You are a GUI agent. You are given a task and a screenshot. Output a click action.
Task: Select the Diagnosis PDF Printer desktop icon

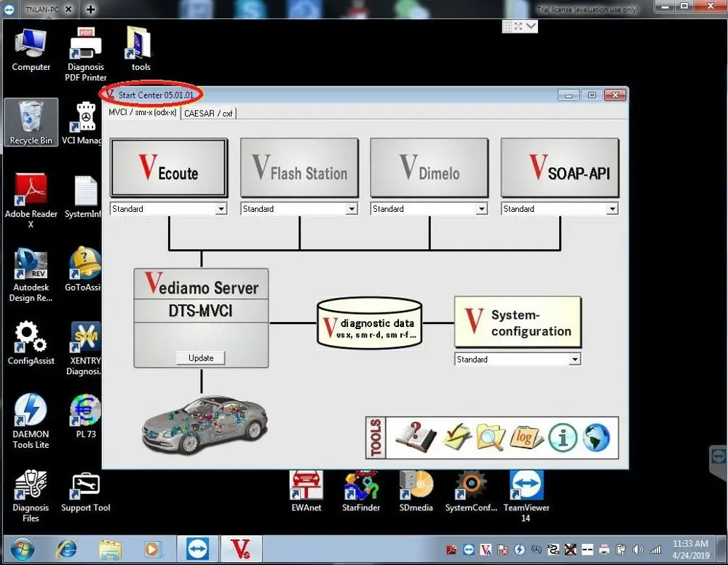(86, 55)
